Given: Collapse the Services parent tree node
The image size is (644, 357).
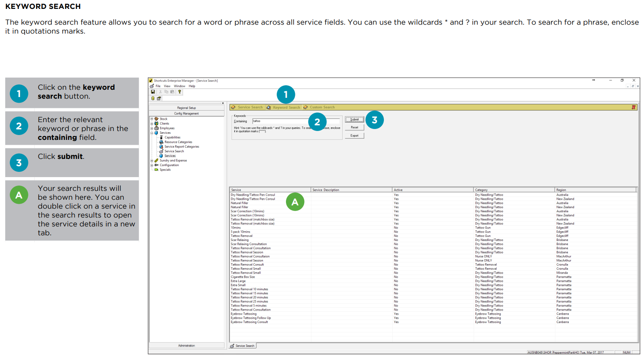Looking at the screenshot, I should coord(152,133).
